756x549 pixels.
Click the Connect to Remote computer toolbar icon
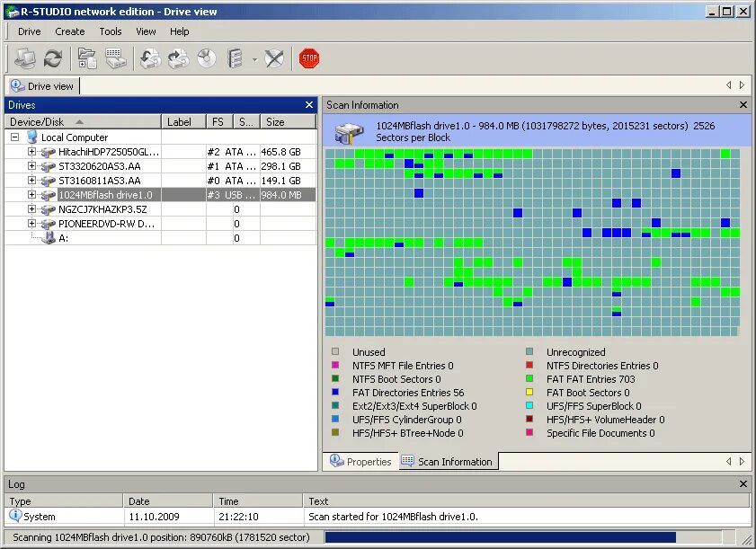24,58
